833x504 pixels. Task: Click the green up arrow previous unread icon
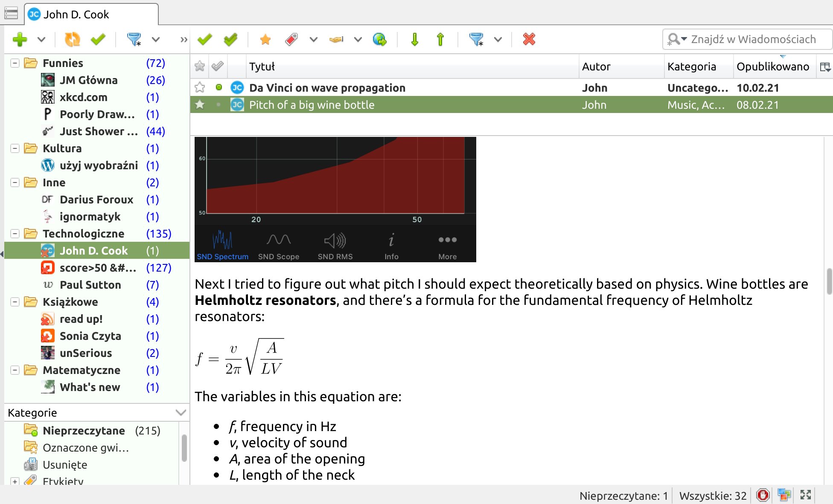tap(440, 40)
